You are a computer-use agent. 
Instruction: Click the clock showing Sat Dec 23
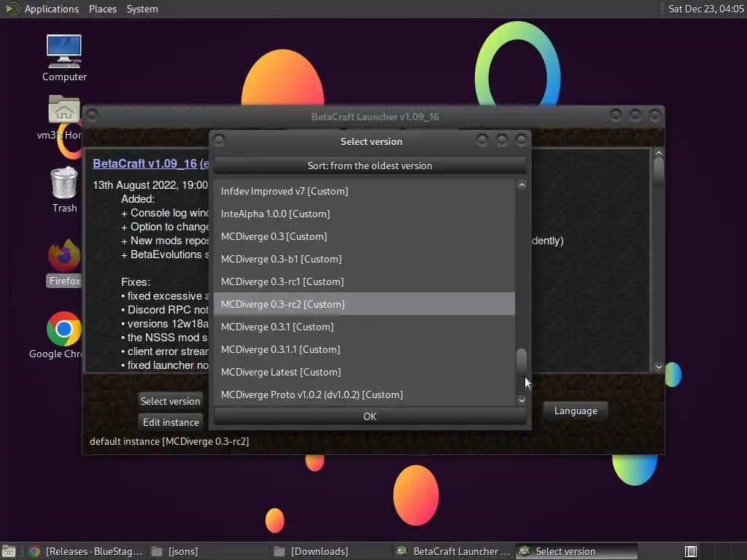point(705,9)
